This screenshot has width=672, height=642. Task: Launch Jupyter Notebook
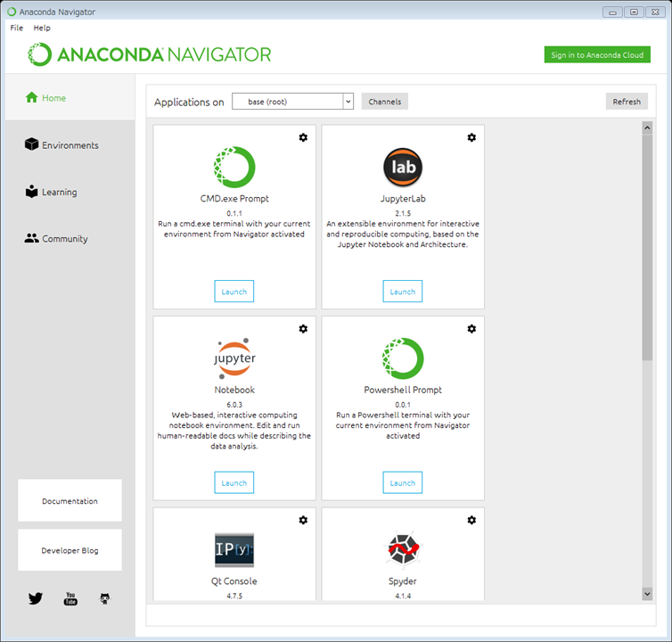click(x=234, y=482)
